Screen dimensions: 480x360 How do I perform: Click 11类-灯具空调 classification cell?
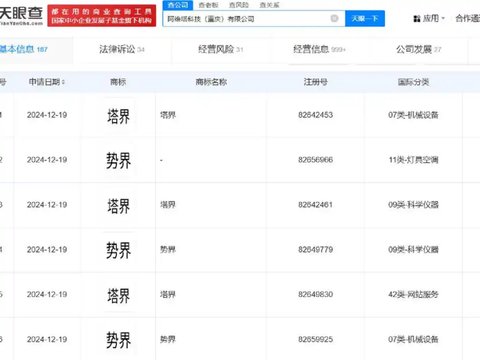pos(413,160)
